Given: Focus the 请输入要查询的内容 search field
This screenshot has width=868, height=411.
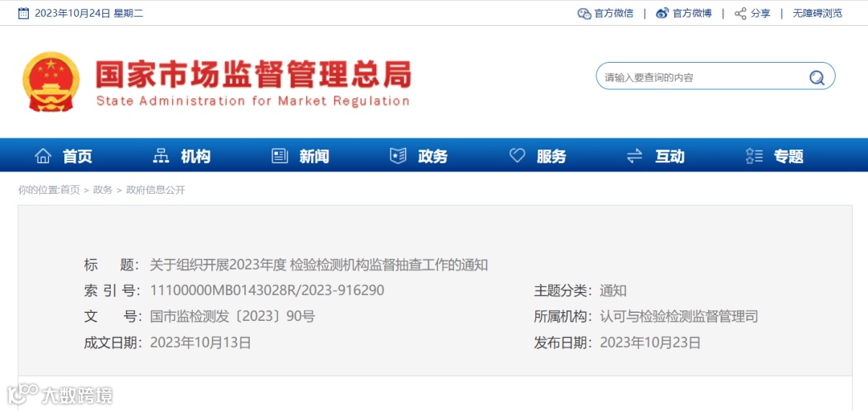Looking at the screenshot, I should [x=715, y=77].
